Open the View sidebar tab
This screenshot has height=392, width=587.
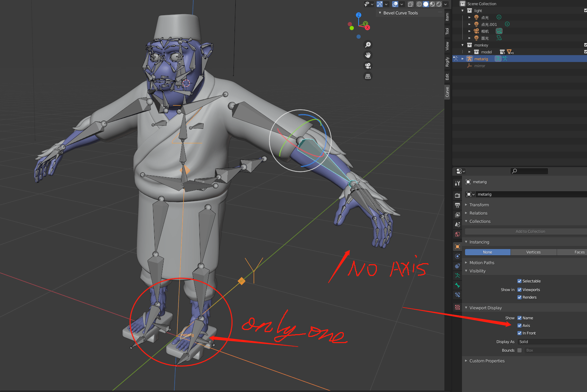pyautogui.click(x=447, y=44)
